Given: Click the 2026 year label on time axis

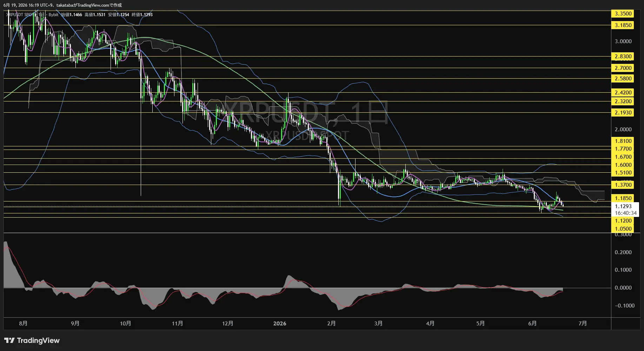Looking at the screenshot, I should 280,324.
